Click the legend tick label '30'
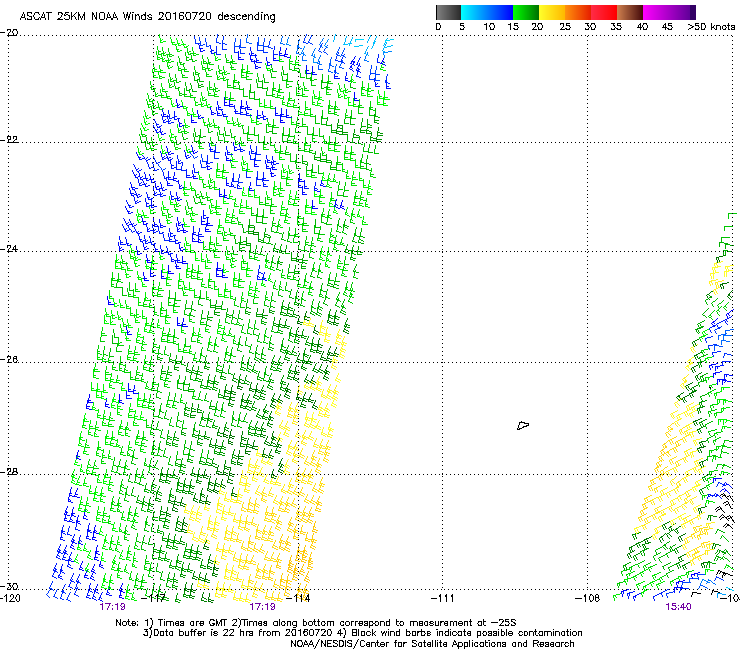 point(590,27)
